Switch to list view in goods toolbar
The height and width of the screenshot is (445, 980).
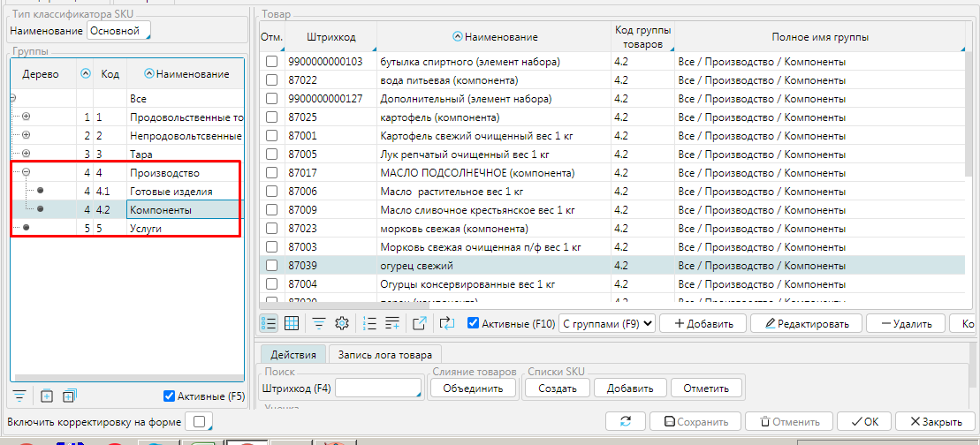270,323
